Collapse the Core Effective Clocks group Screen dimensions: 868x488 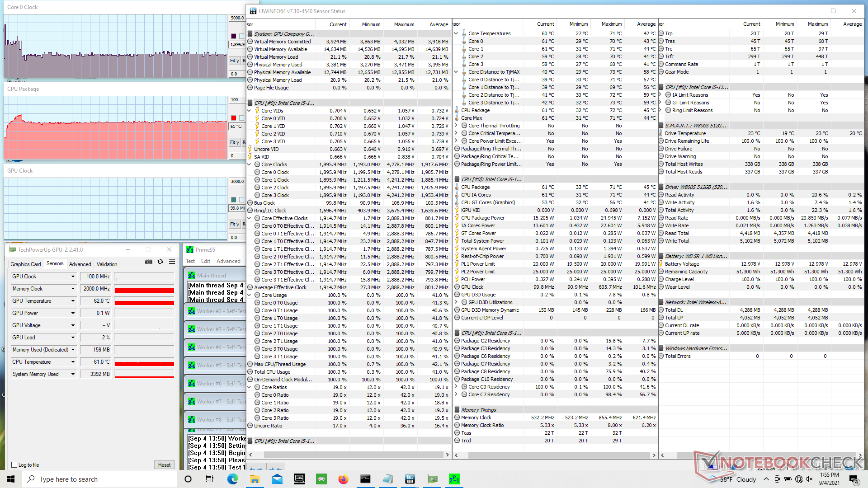(249, 218)
